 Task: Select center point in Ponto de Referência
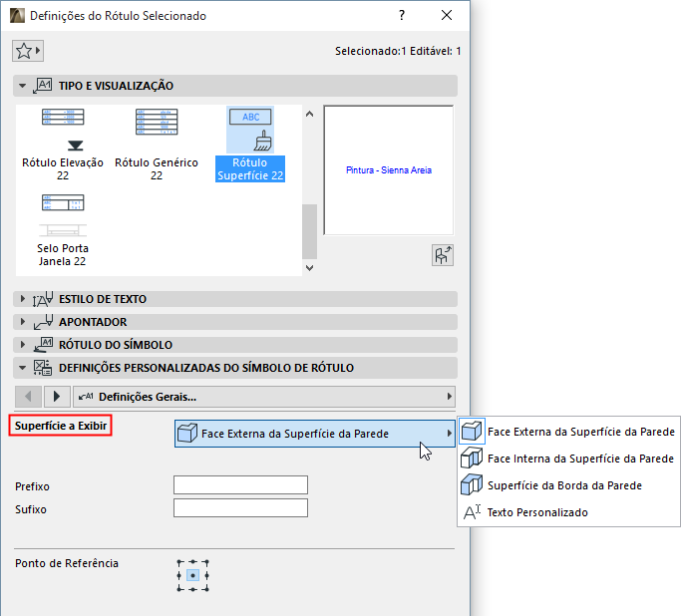192,575
